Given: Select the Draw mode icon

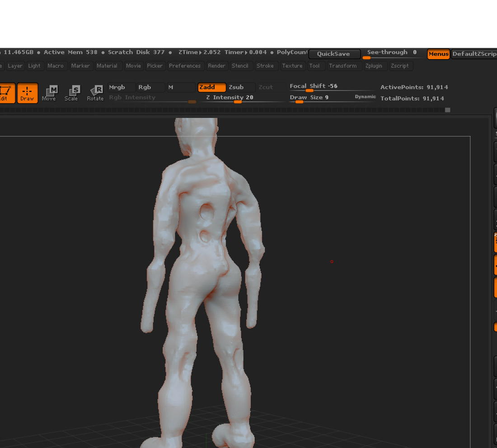Looking at the screenshot, I should pos(27,93).
